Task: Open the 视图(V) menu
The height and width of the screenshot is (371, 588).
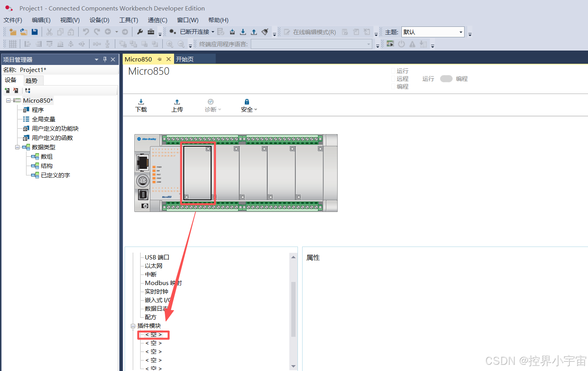Action: point(70,20)
